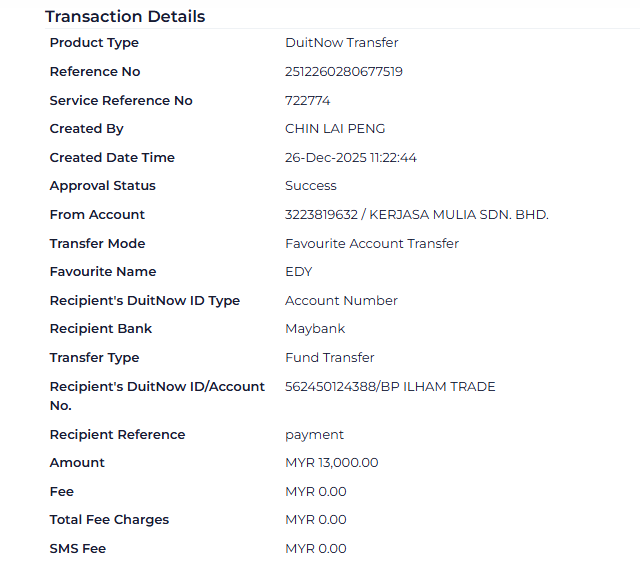The height and width of the screenshot is (573, 640).
Task: Select the reference number 2512260280677519
Action: (344, 72)
